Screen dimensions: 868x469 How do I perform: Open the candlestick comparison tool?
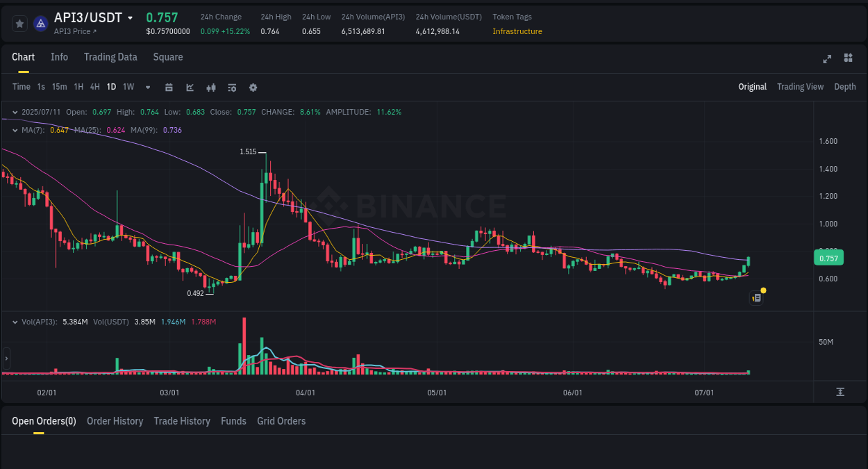coord(210,87)
